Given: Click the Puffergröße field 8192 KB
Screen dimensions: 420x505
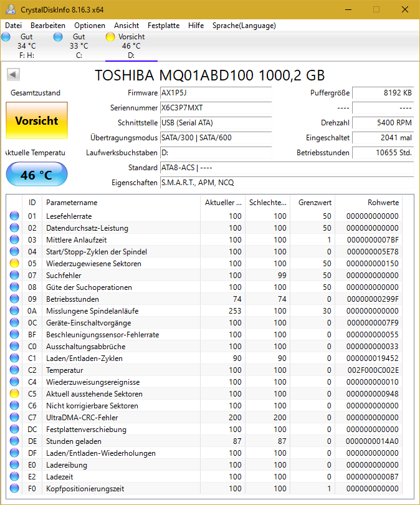Looking at the screenshot, I should coord(383,93).
